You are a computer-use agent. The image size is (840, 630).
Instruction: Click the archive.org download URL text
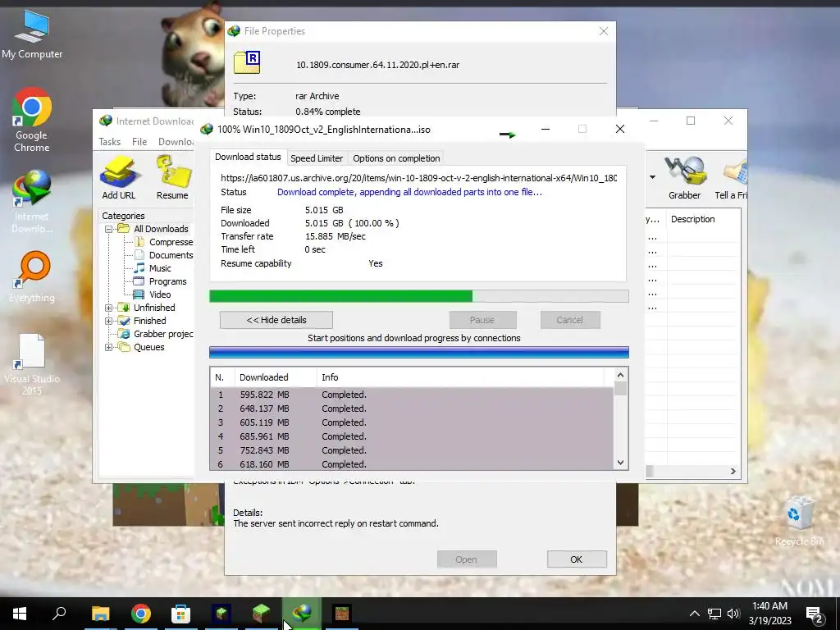click(418, 178)
